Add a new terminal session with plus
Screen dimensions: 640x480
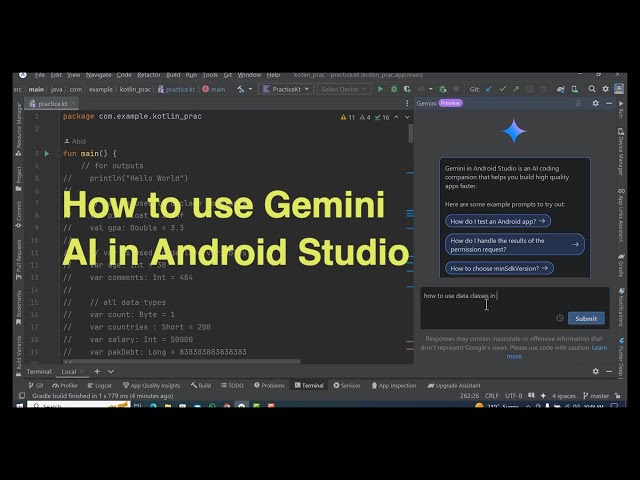tap(97, 371)
